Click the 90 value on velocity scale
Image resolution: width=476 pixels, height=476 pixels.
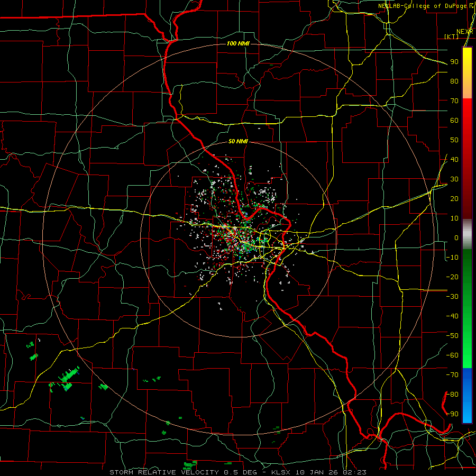pyautogui.click(x=454, y=62)
